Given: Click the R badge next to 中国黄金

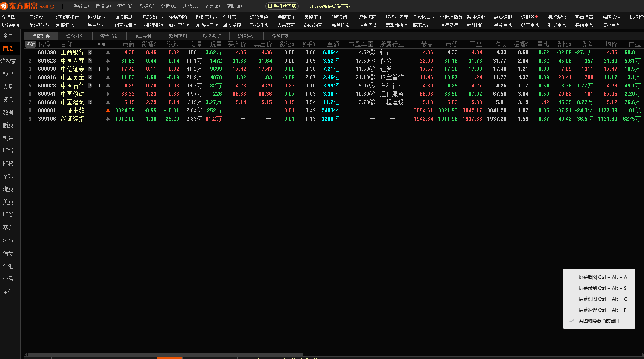Looking at the screenshot, I should (x=90, y=78).
